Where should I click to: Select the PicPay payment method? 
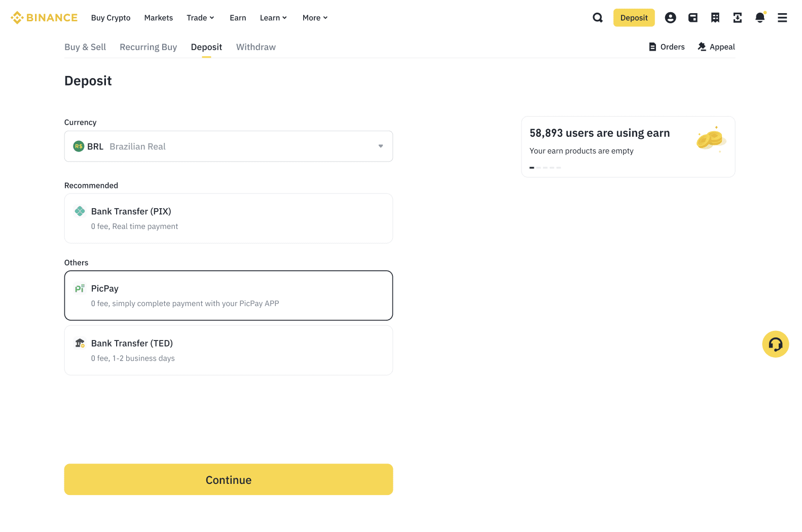click(228, 295)
